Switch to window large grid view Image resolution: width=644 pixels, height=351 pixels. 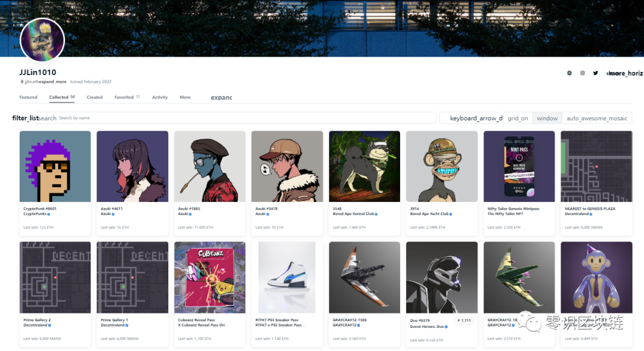[547, 118]
